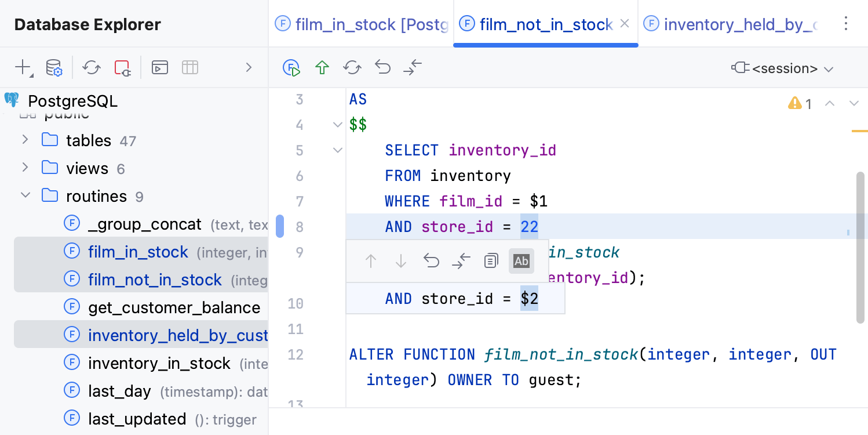Toggle the Ab rename mode in the floating toolbar
This screenshot has height=435, width=868.
(x=521, y=261)
